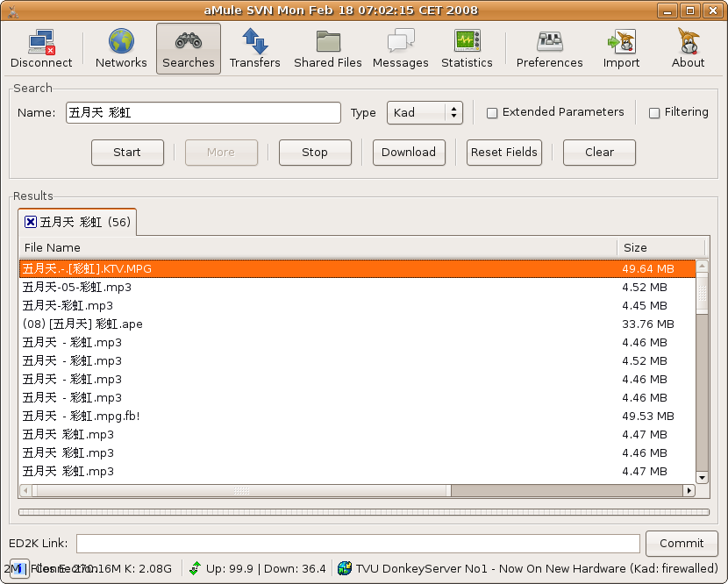Show the Statistics graphs
This screenshot has height=584, width=728.
click(x=467, y=48)
